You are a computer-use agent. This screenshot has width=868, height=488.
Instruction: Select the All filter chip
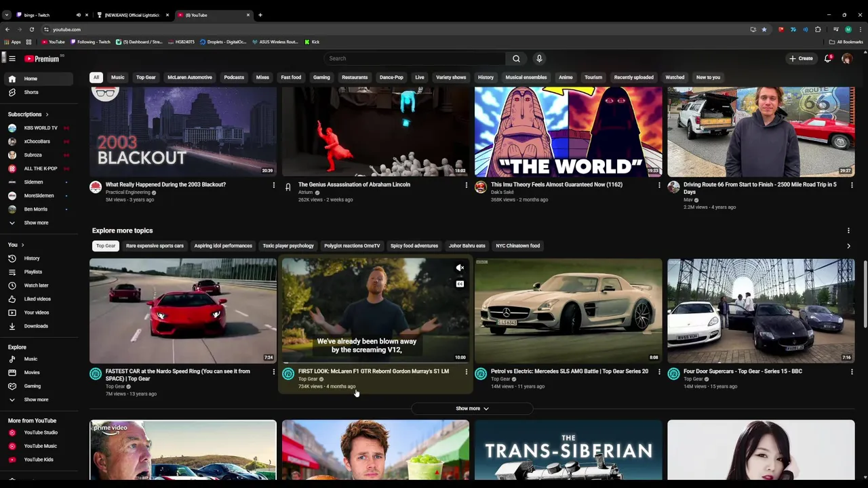pos(96,77)
